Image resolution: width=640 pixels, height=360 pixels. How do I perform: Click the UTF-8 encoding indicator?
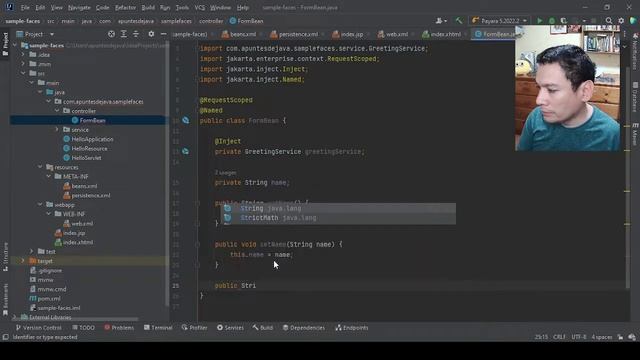tap(579, 337)
